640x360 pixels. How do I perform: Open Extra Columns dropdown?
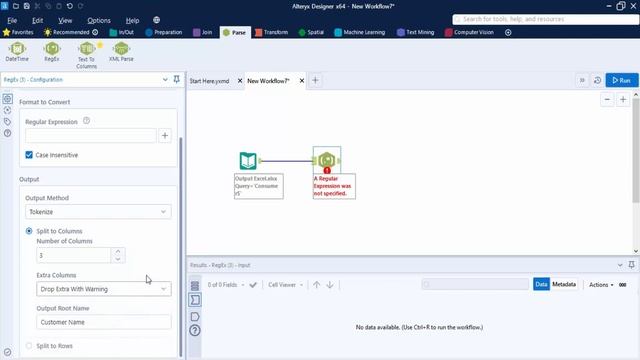point(104,289)
